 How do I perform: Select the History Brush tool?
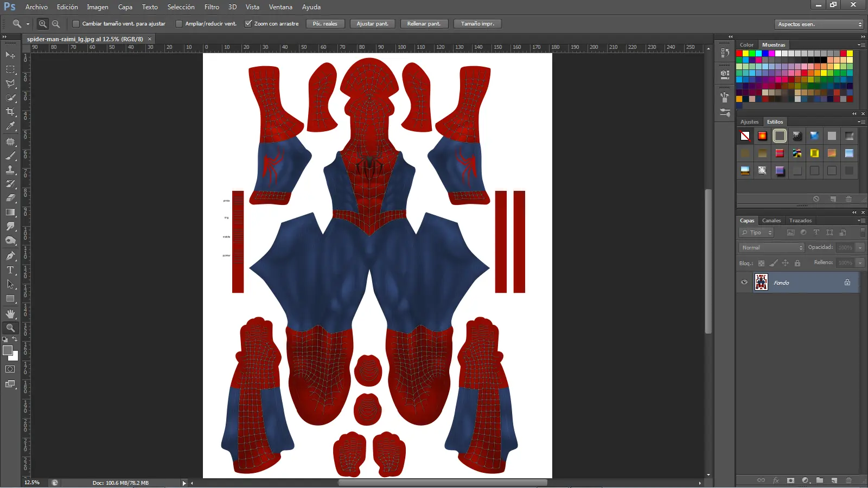click(x=10, y=184)
